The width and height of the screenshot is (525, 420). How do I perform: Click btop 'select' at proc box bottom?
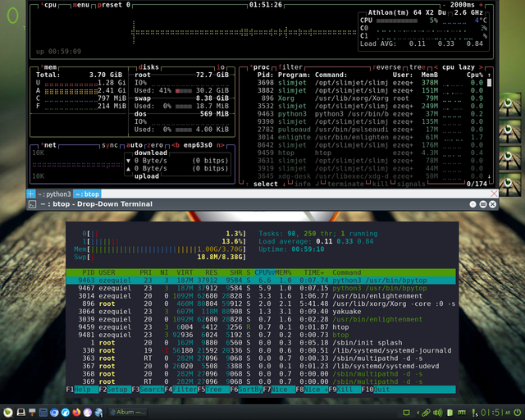coord(266,184)
